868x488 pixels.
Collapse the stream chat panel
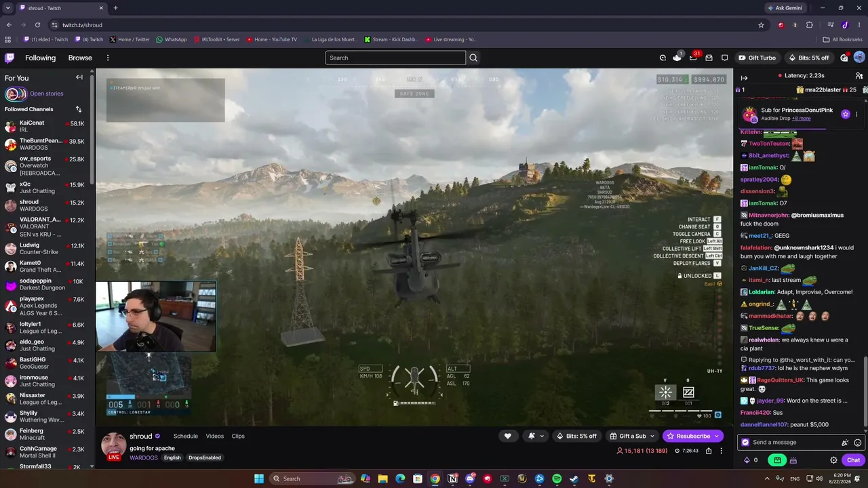click(x=744, y=77)
